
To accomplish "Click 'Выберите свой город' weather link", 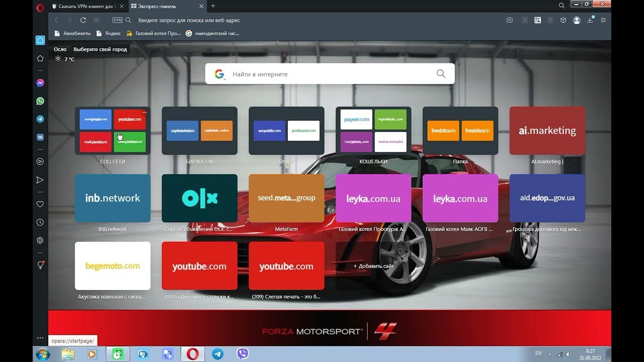I will pyautogui.click(x=100, y=49).
